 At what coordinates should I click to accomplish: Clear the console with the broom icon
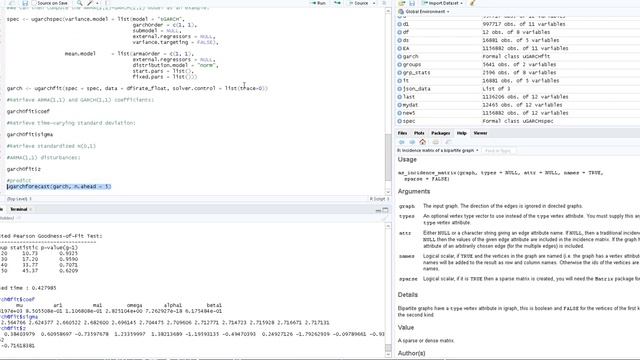384,218
